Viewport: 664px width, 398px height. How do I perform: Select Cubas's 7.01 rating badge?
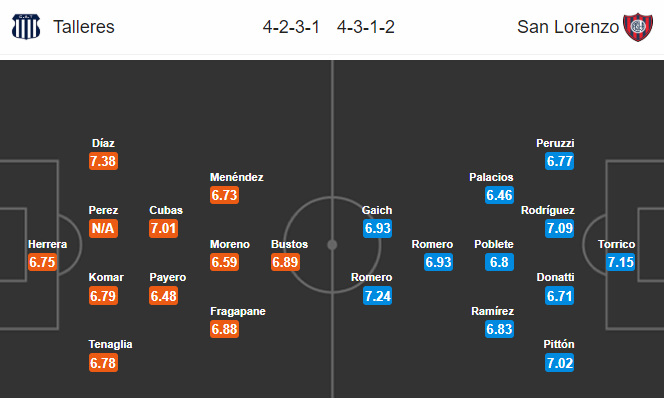pyautogui.click(x=163, y=229)
